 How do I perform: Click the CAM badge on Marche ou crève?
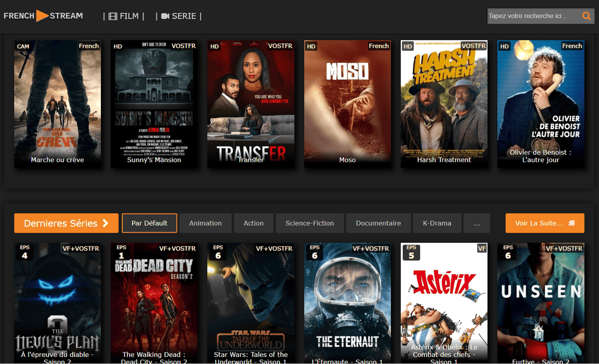23,46
